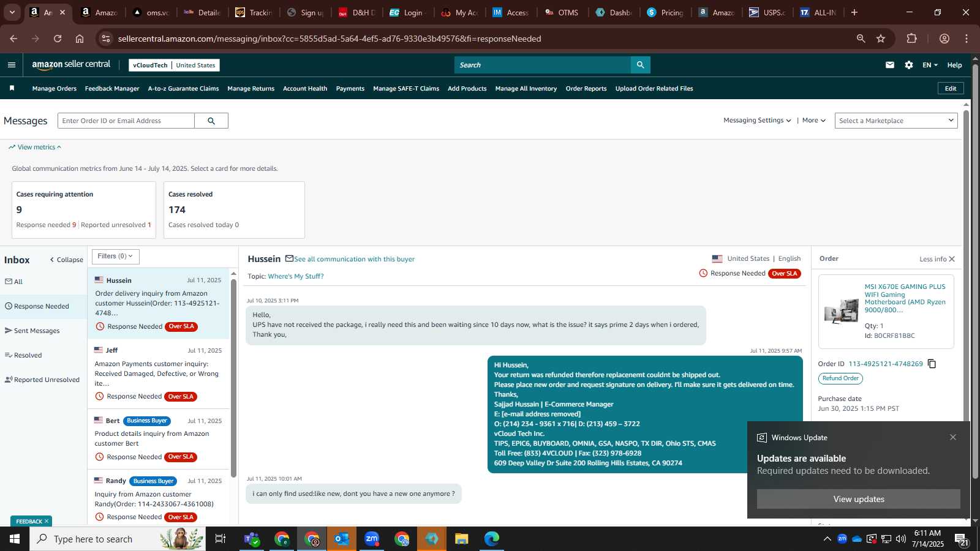This screenshot has height=551, width=980.
Task: Click Help in the header
Action: pos(954,65)
